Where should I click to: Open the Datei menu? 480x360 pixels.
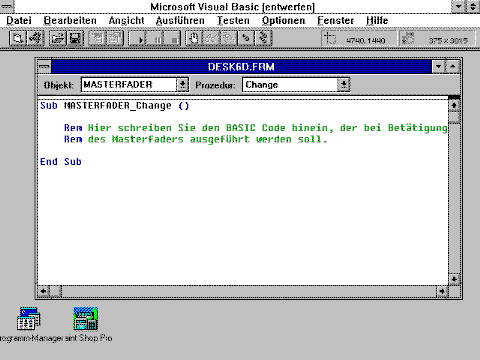(19, 21)
